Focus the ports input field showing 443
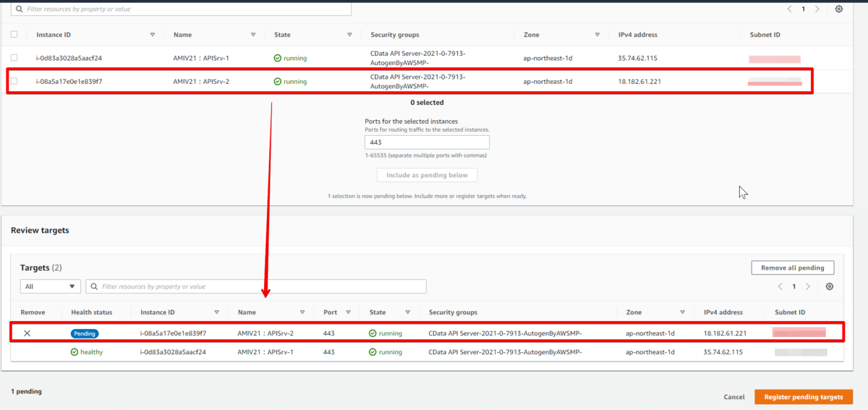This screenshot has height=410, width=868. [x=427, y=142]
